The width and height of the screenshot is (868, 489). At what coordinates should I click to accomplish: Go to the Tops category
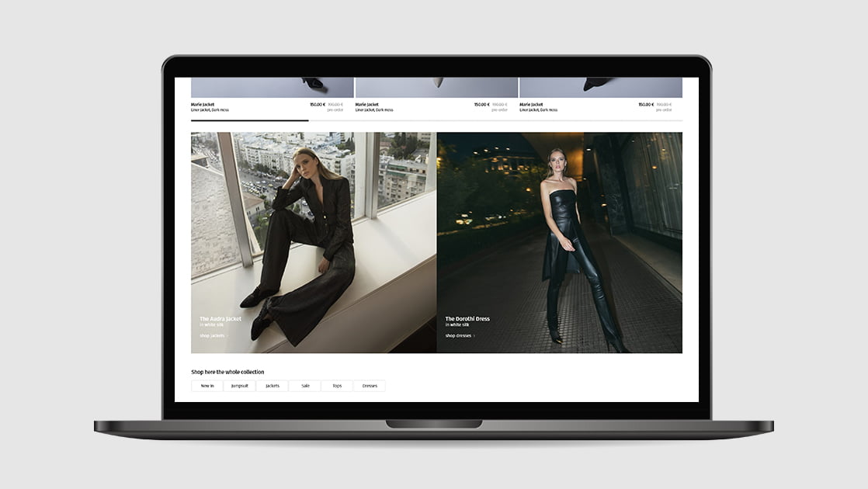pos(337,386)
